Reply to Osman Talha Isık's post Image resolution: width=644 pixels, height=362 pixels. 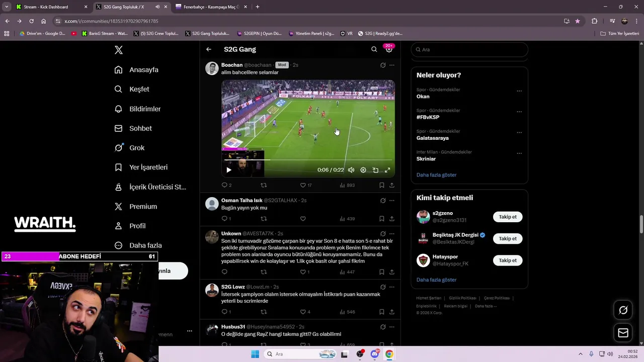226,219
